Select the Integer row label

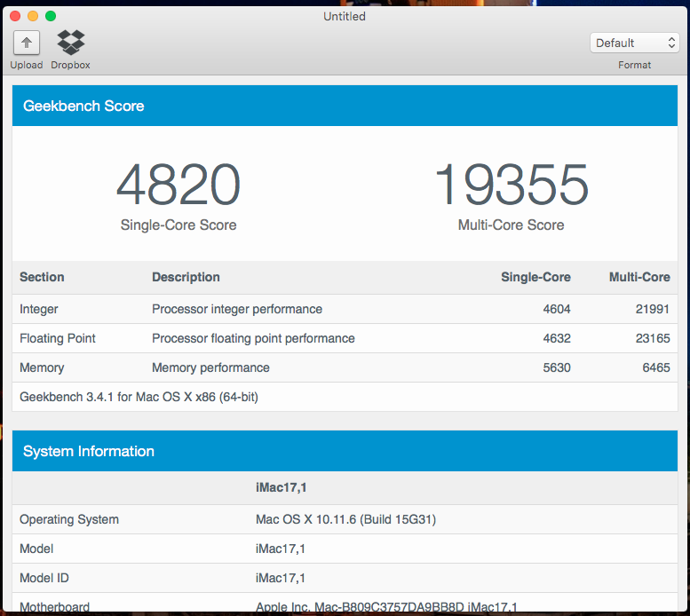(39, 309)
